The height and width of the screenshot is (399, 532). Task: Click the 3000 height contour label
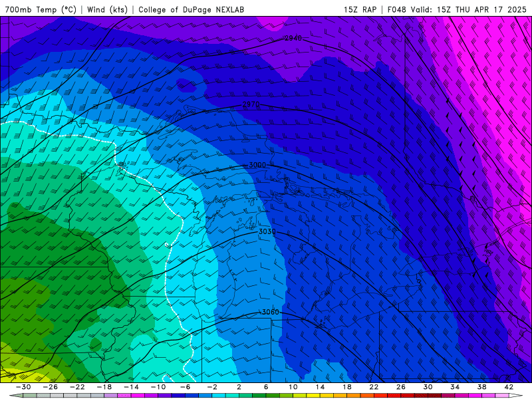(x=257, y=165)
